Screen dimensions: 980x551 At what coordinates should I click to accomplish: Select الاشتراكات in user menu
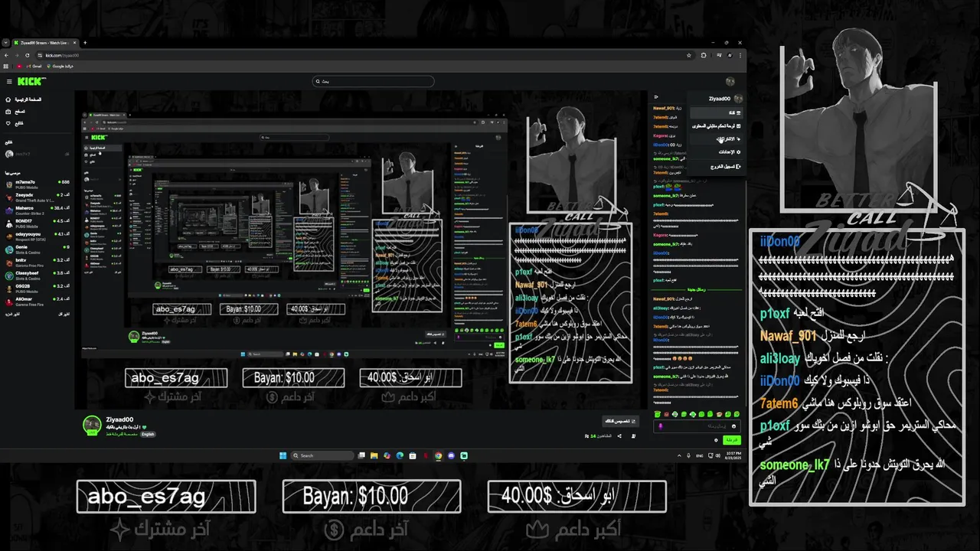pyautogui.click(x=717, y=139)
